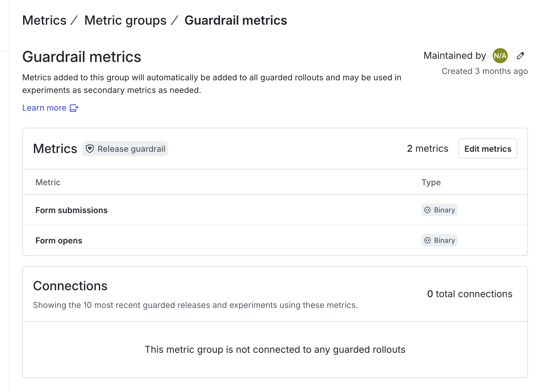Screen dimensions: 547x392
Task: Click the Edit metrics button
Action: pos(487,149)
